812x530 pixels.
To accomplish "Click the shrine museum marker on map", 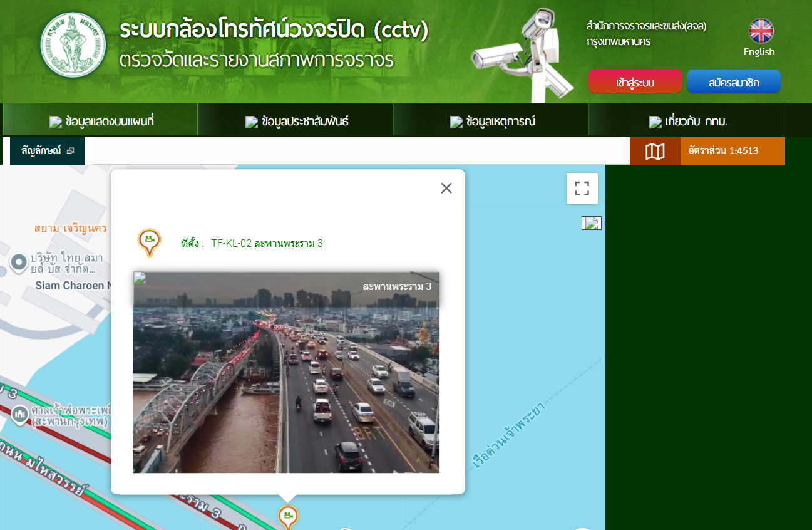I will [20, 413].
